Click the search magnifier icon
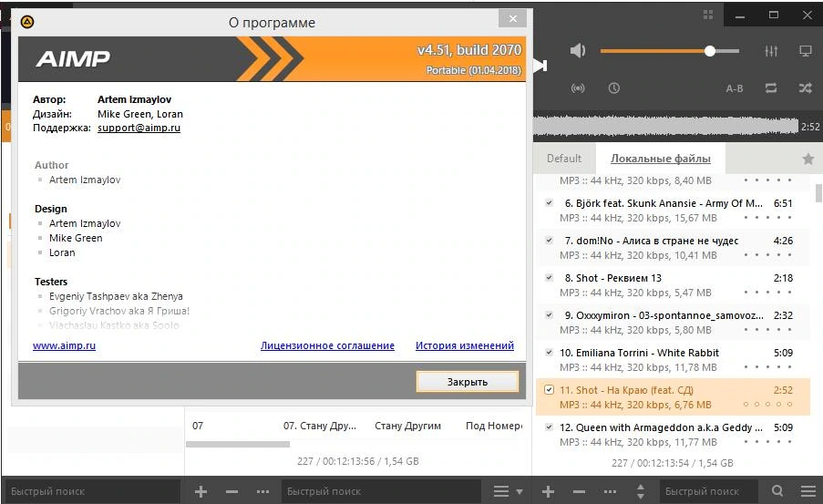Image resolution: width=823 pixels, height=504 pixels. click(777, 491)
